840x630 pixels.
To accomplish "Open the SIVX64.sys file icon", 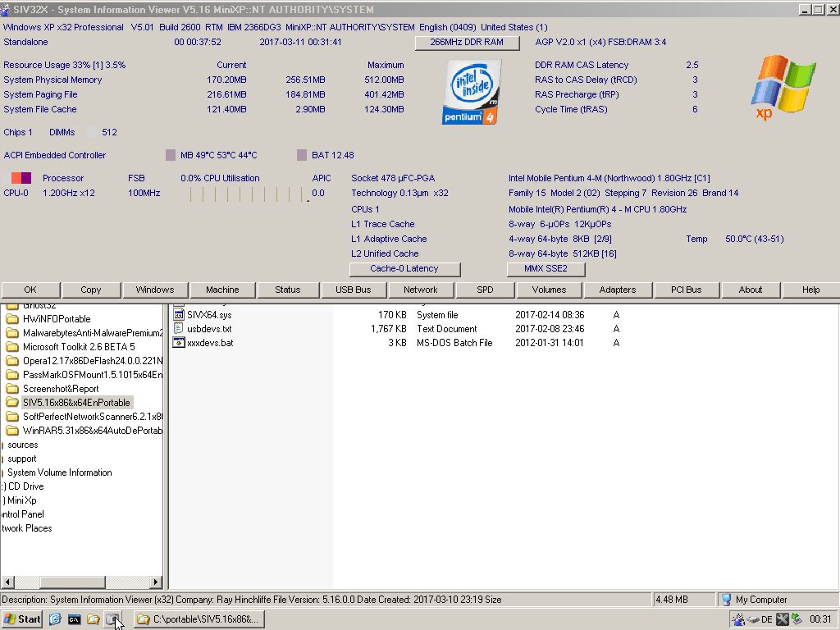I will 179,315.
